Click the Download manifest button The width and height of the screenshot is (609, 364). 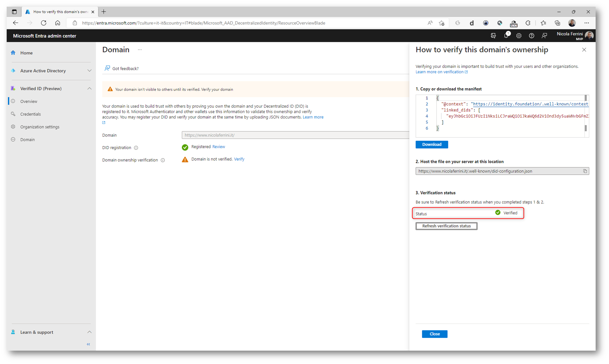coord(432,144)
